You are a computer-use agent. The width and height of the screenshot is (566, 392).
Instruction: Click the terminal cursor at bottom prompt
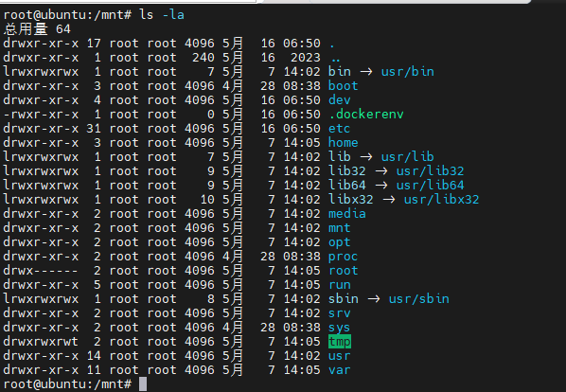coord(143,384)
